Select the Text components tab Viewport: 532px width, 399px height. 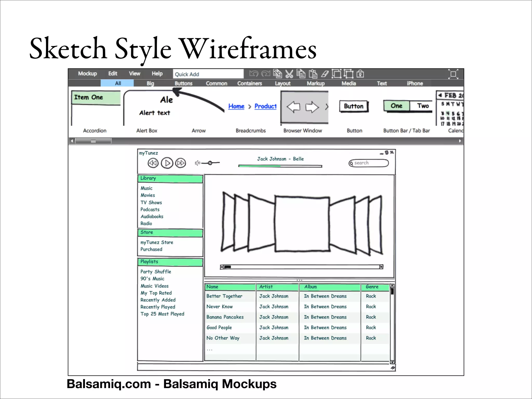[x=382, y=83]
